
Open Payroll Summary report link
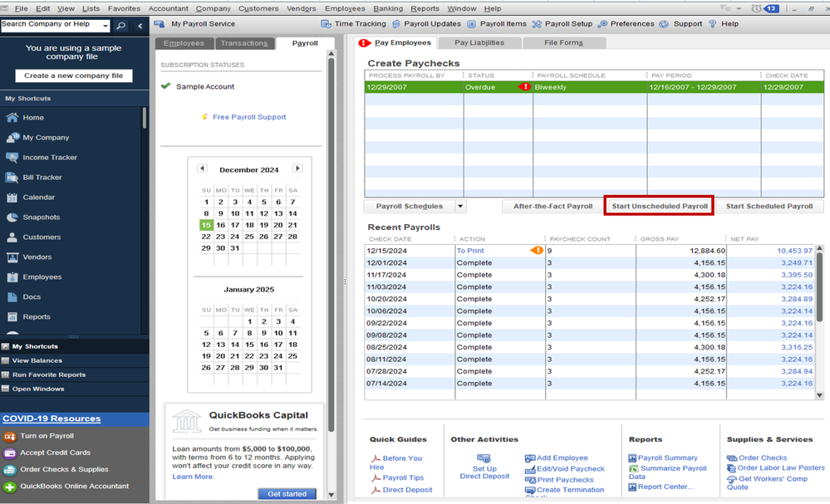667,458
